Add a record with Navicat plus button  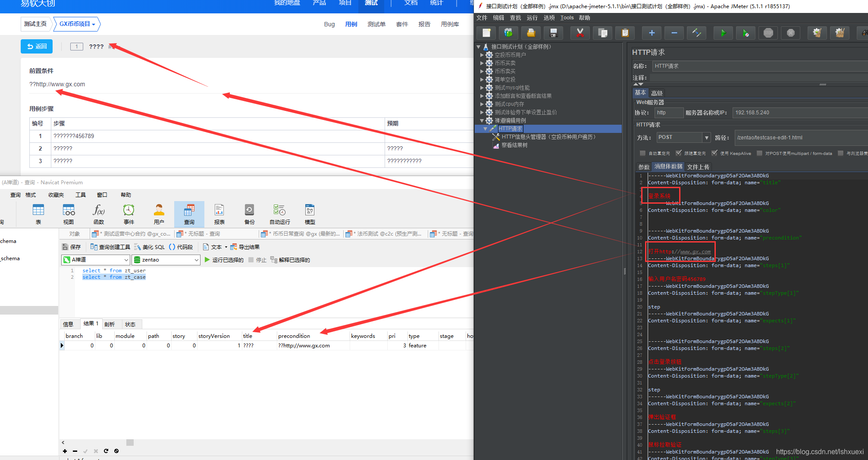[x=65, y=451]
